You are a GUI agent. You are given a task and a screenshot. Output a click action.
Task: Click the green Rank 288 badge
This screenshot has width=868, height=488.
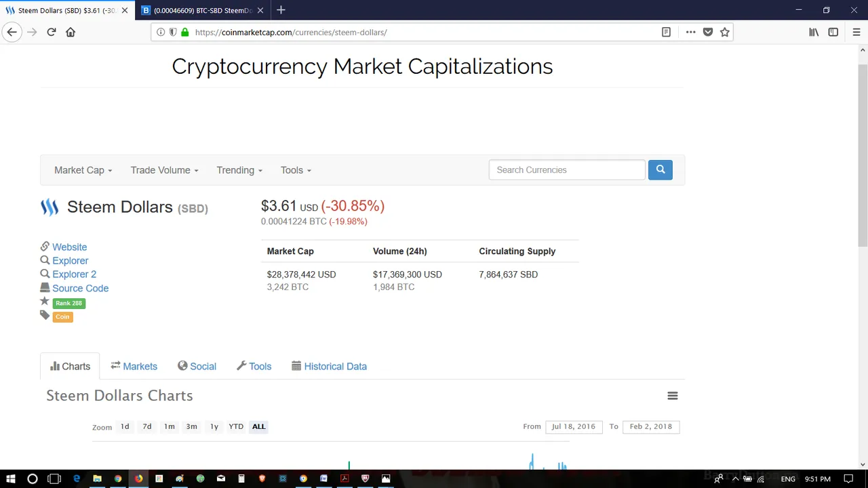tap(68, 303)
